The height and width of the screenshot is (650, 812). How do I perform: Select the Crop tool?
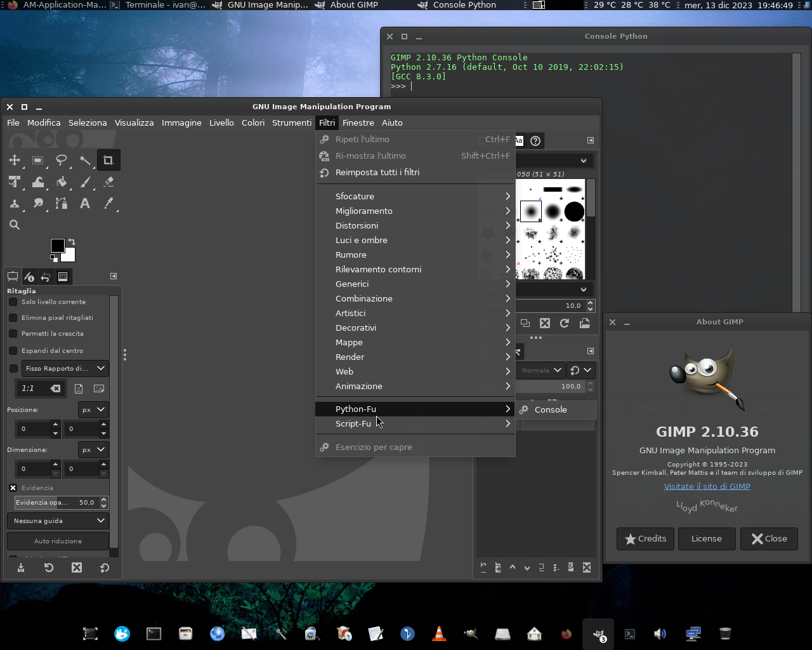108,160
